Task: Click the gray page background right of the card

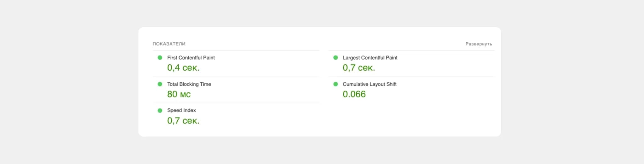Action: point(572,82)
